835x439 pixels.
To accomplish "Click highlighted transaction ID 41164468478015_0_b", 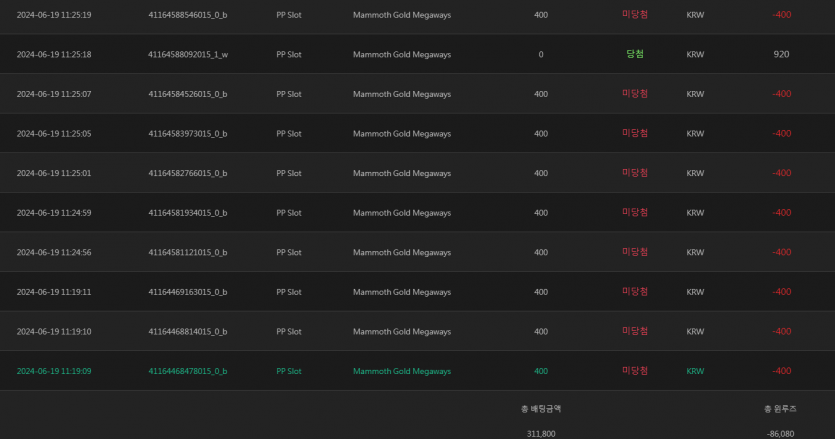I will 187,371.
